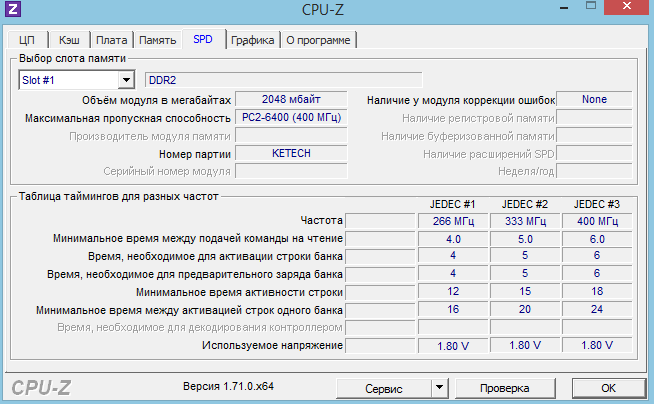Click the 4.0 read latency value

click(453, 239)
